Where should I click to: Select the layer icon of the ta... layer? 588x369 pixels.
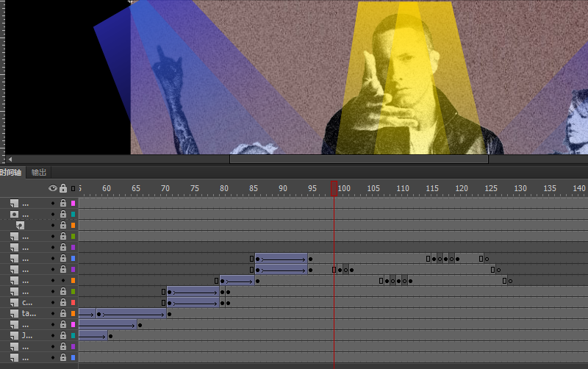(x=14, y=313)
